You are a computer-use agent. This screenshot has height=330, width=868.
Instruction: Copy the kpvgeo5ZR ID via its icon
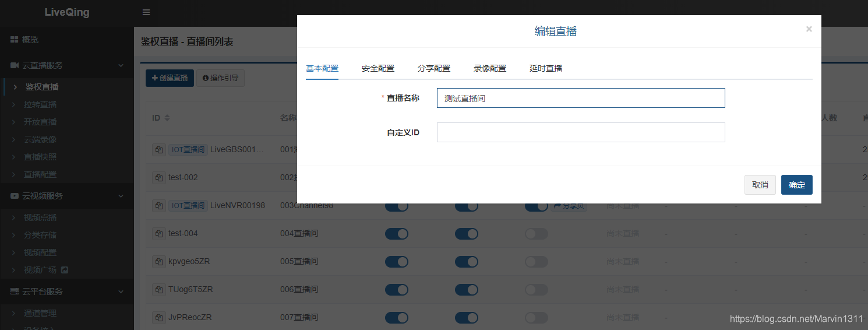[x=158, y=261]
